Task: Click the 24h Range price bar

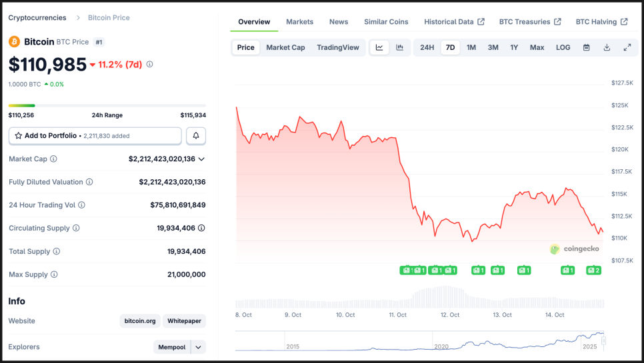Action: (107, 105)
